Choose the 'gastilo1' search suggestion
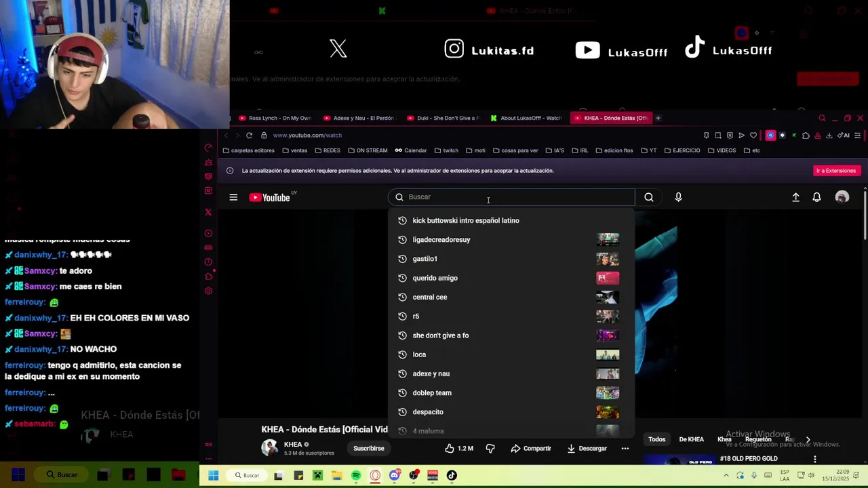Image resolution: width=868 pixels, height=488 pixels. click(511, 259)
